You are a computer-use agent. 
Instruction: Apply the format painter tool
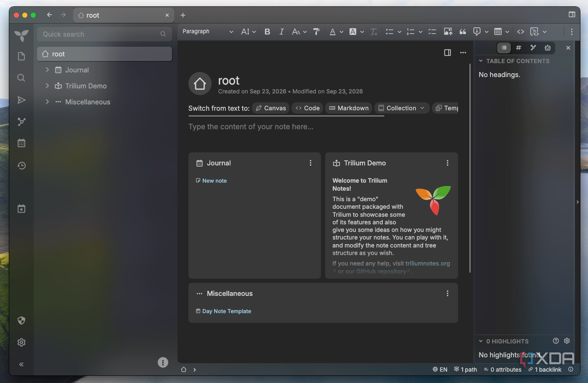pos(317,32)
